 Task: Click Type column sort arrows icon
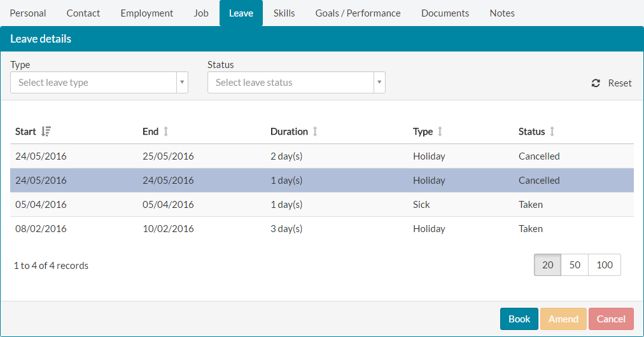440,132
